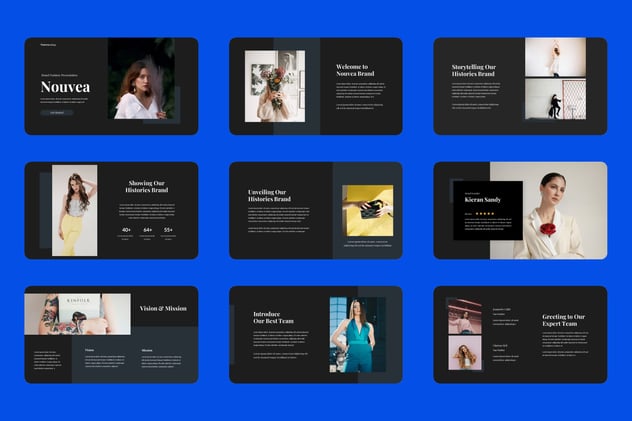Select the Showing Our Histories Brand slide

(111, 210)
